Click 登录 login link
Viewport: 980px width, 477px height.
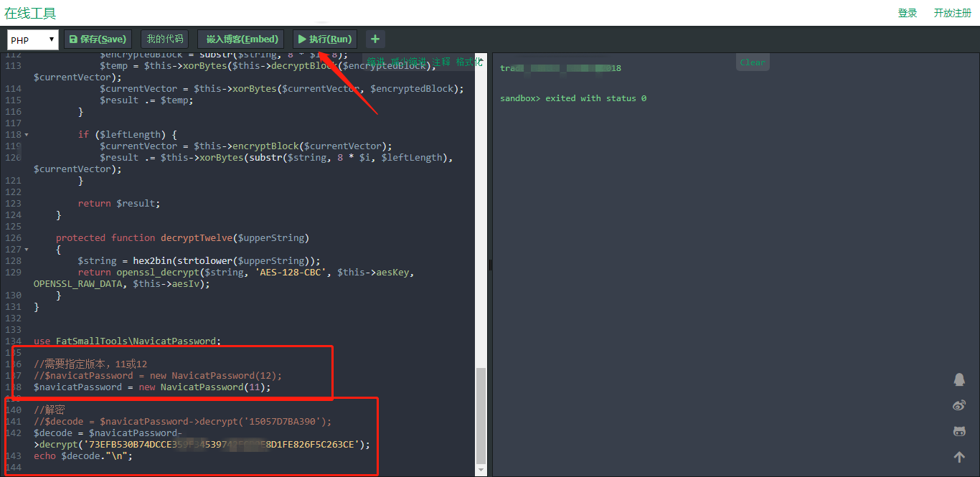point(908,13)
